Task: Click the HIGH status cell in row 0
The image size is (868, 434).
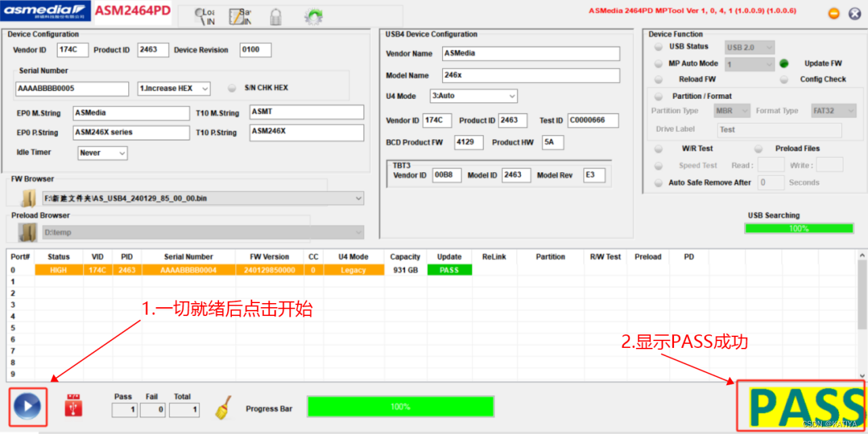Action: click(x=58, y=270)
